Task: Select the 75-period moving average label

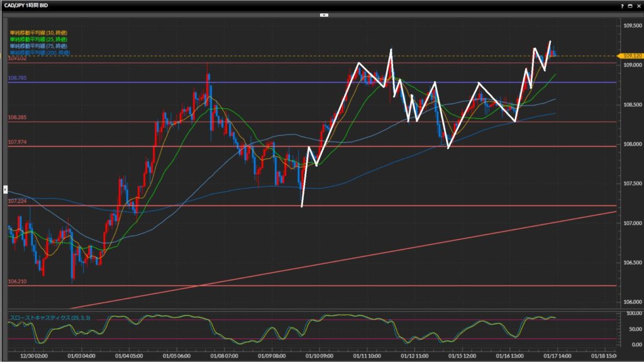Action: pos(38,45)
